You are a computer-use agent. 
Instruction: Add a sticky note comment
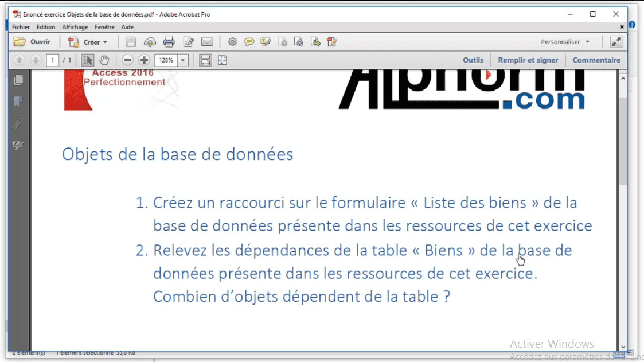(x=249, y=41)
